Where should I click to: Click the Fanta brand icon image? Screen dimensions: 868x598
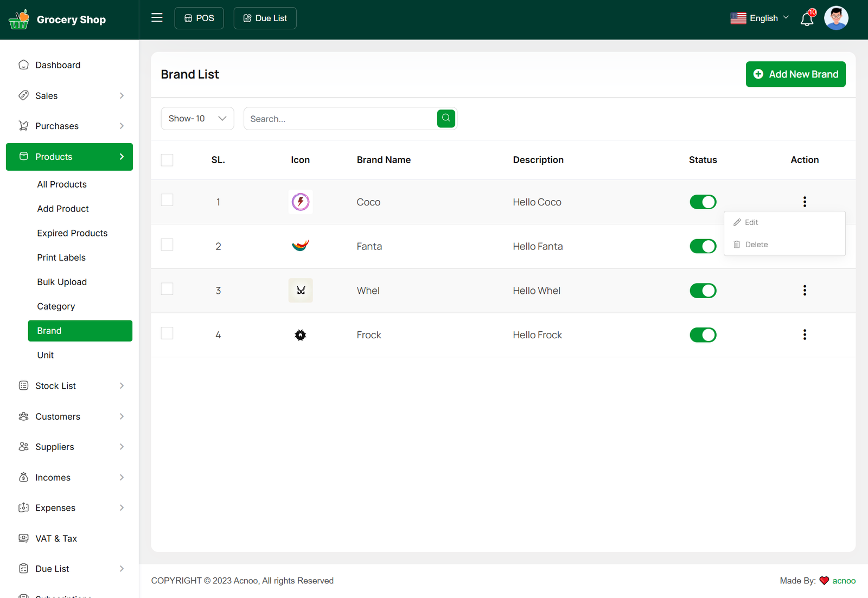point(301,246)
